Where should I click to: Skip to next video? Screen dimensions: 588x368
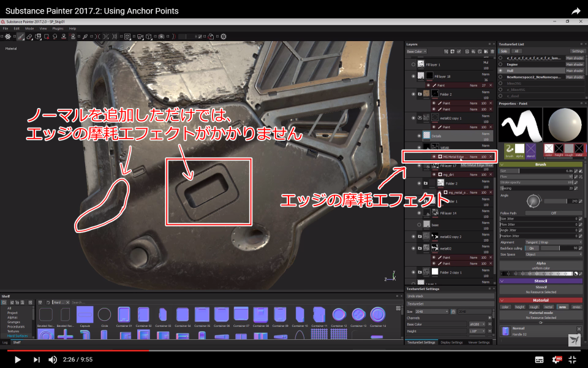click(x=36, y=359)
